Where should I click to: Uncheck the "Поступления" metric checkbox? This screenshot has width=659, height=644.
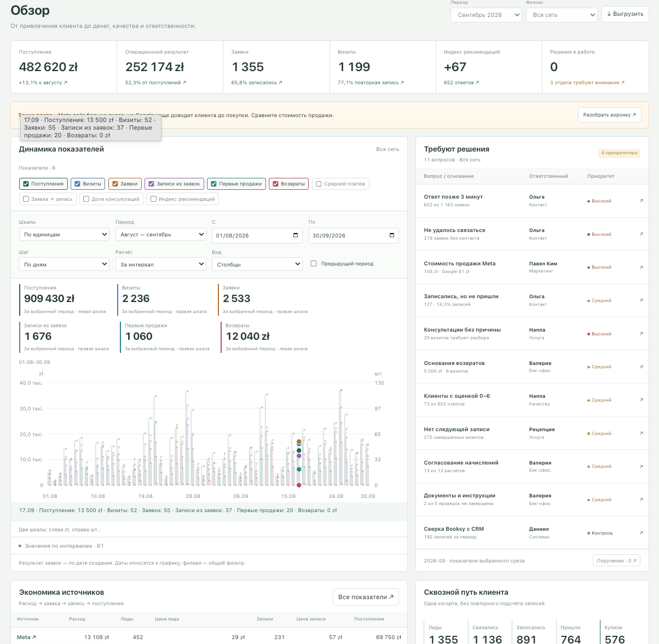(26, 184)
